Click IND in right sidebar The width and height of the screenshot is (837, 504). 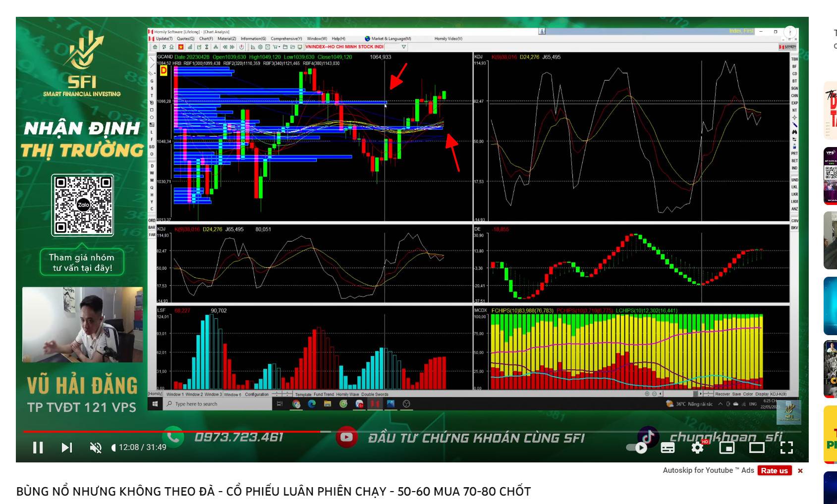click(x=794, y=168)
